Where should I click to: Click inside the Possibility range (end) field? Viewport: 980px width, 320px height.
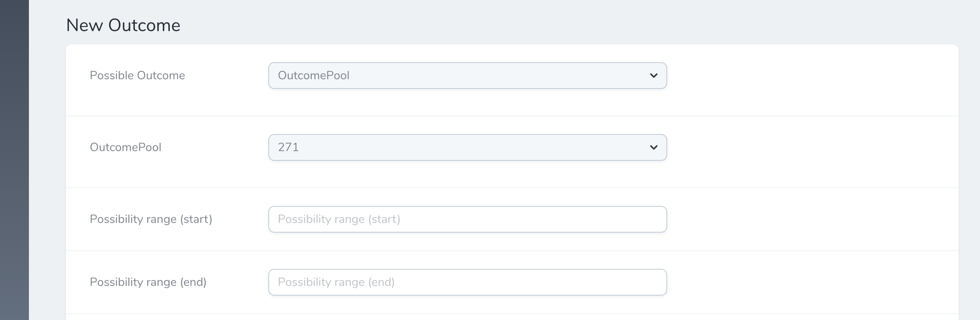point(467,281)
